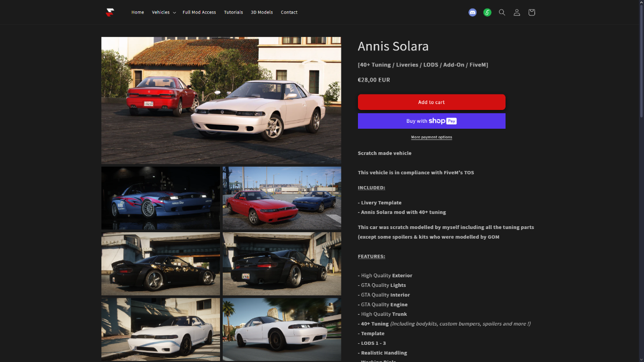Image resolution: width=644 pixels, height=362 pixels.
Task: Click the store logo in header
Action: [110, 12]
